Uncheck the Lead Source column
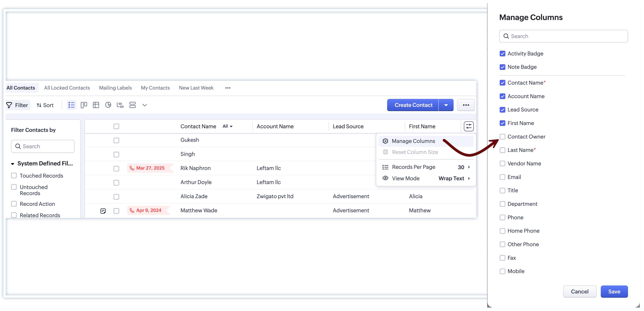Screen dimensions: 644x311 click(502, 110)
